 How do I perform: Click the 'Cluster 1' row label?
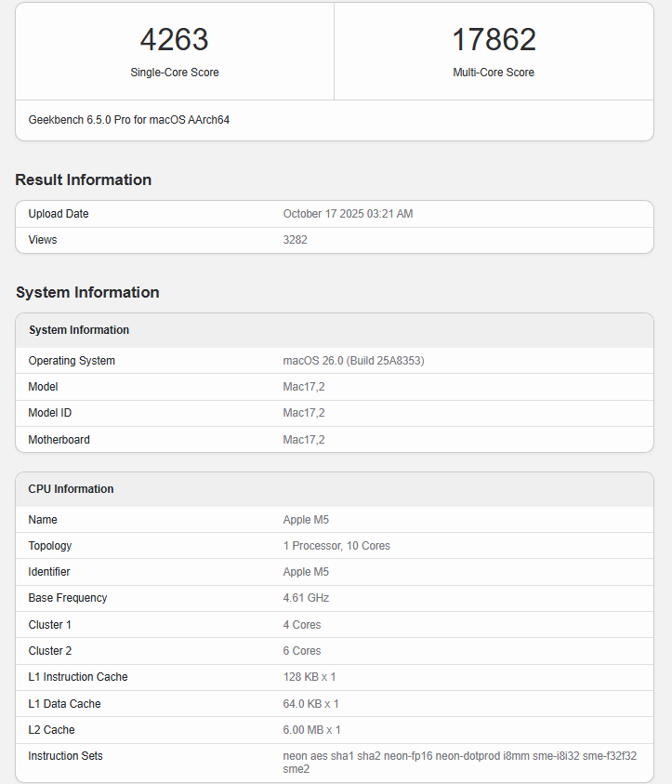49,625
